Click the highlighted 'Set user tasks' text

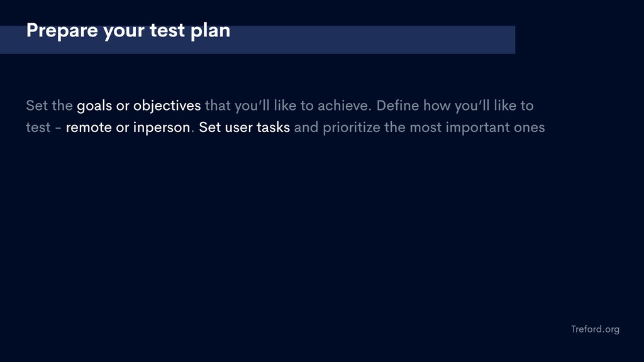click(245, 127)
